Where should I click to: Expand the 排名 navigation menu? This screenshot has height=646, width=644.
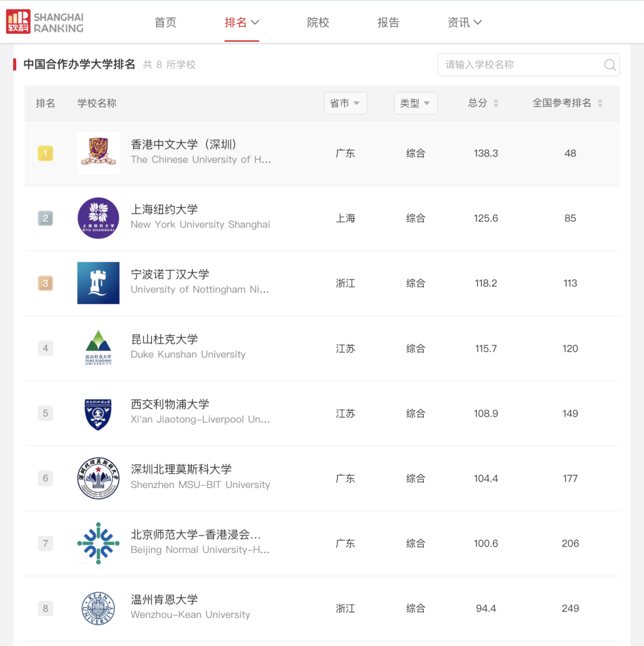click(241, 23)
